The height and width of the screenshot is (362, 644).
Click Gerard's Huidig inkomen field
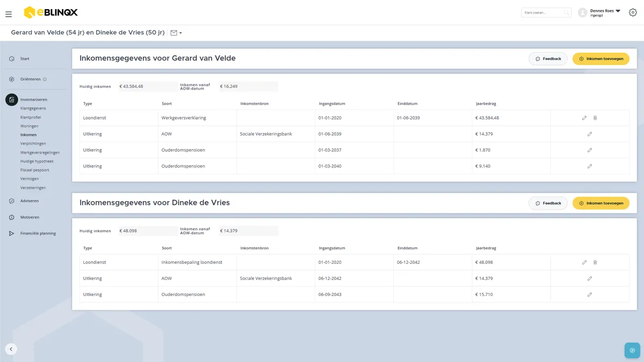point(148,86)
